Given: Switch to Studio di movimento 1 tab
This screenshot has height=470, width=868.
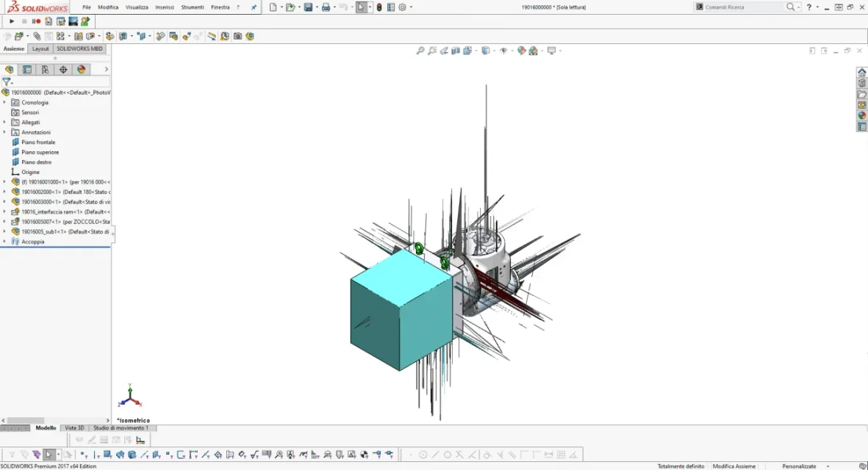Looking at the screenshot, I should [121, 428].
